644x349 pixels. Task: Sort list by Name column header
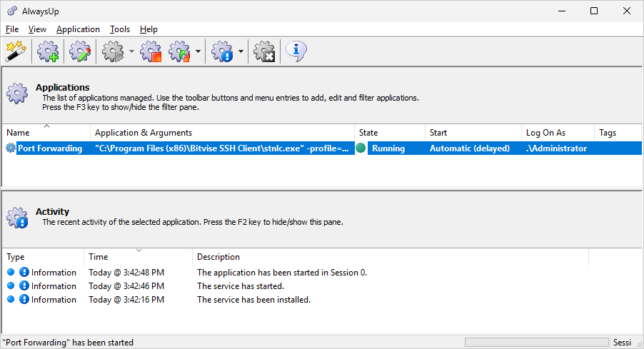click(46, 133)
